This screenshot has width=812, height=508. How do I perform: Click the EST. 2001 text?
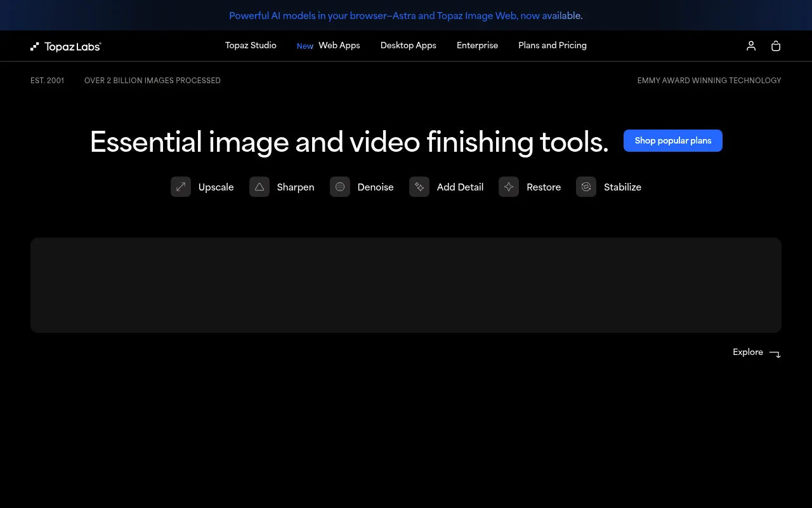pos(47,81)
